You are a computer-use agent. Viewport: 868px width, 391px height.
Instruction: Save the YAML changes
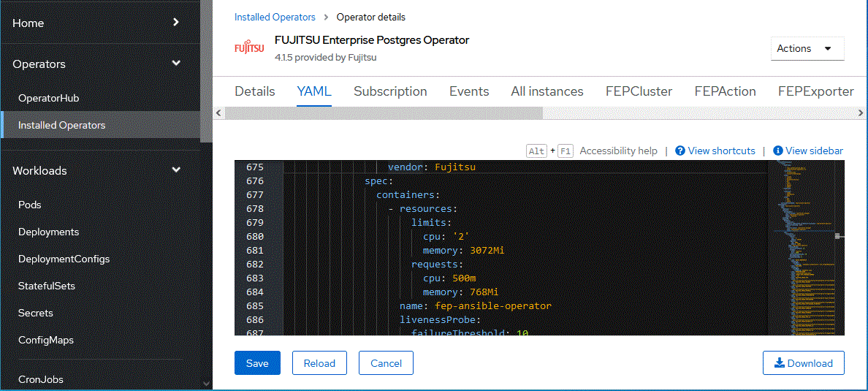pos(257,363)
